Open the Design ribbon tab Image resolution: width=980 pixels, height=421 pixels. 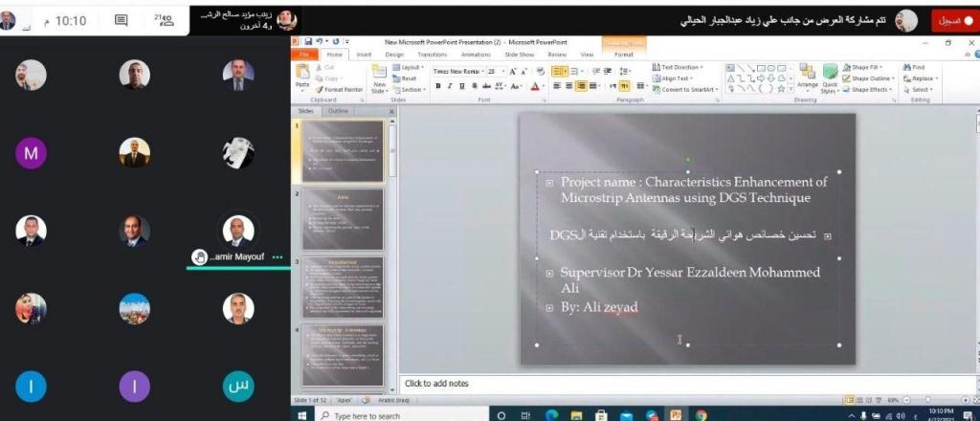coord(393,55)
